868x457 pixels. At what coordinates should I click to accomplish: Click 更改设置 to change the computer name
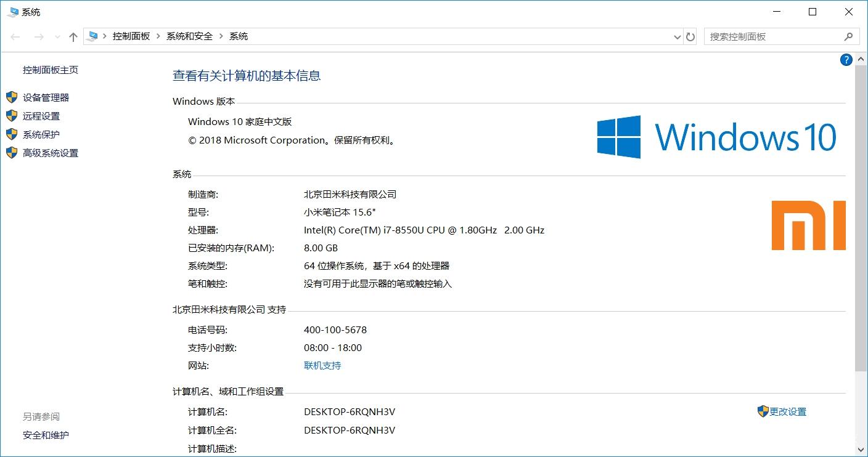coord(788,411)
